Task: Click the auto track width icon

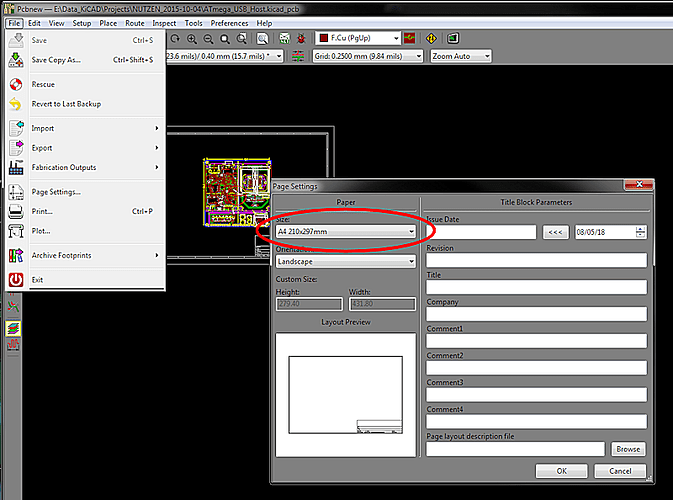Action: (298, 56)
